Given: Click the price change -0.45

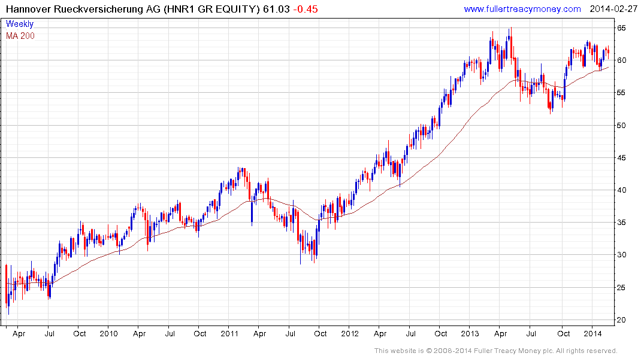Looking at the screenshot, I should tap(306, 9).
